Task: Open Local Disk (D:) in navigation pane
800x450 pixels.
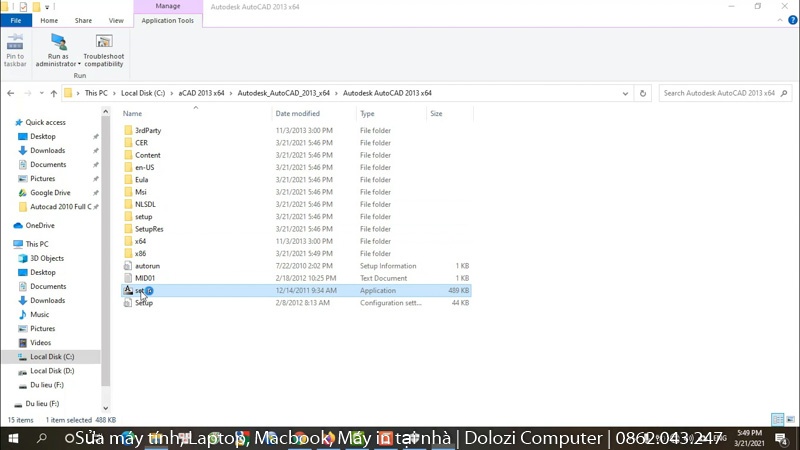Action: pyautogui.click(x=52, y=371)
